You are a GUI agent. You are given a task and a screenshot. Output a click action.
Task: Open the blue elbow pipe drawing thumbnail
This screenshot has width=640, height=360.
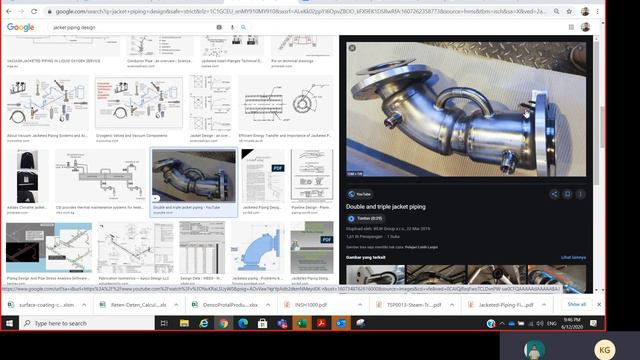tap(258, 248)
